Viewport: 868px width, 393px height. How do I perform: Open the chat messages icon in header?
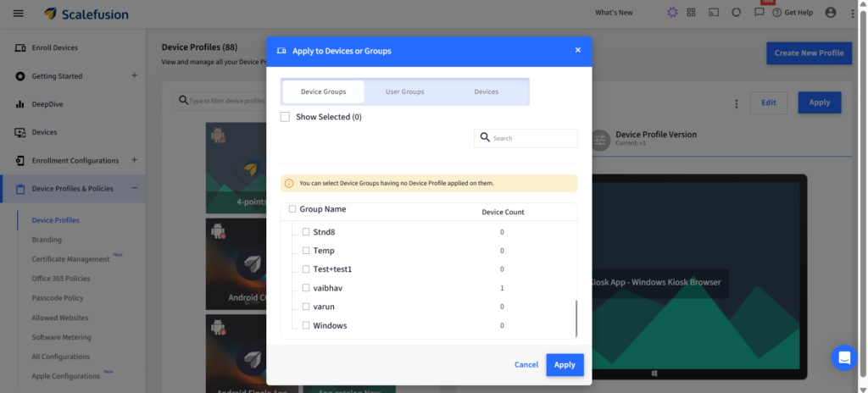(x=759, y=12)
